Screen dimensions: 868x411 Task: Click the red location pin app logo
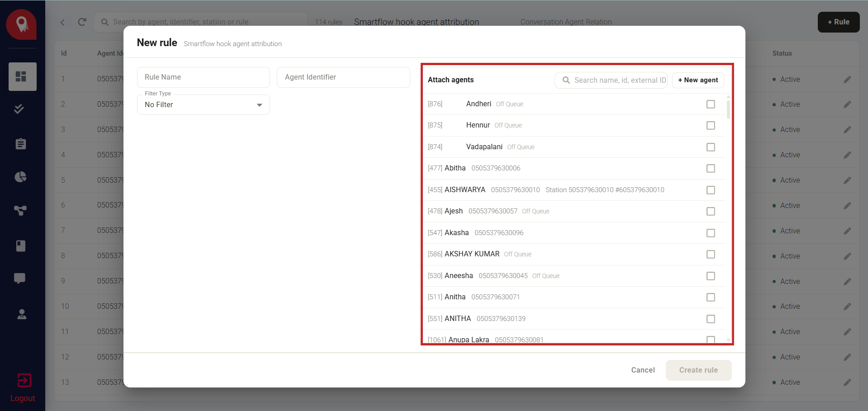21,24
